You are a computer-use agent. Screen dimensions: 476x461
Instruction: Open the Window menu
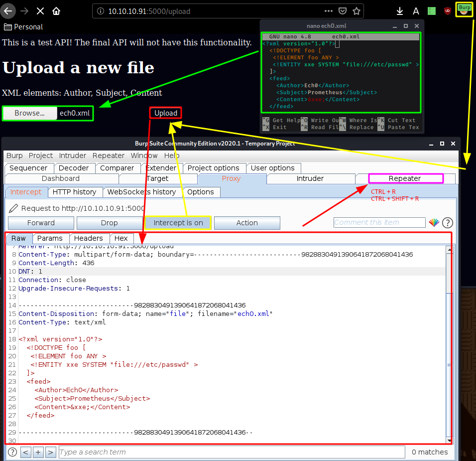tap(144, 155)
